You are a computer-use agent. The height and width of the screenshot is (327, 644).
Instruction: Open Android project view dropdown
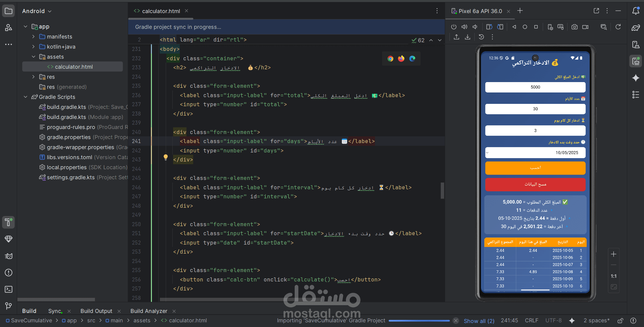pos(37,11)
